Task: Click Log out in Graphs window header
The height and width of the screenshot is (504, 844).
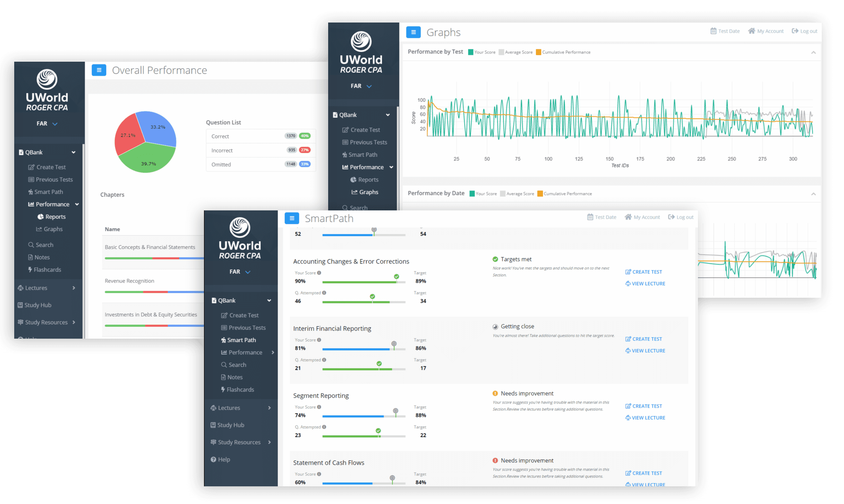Action: click(804, 31)
